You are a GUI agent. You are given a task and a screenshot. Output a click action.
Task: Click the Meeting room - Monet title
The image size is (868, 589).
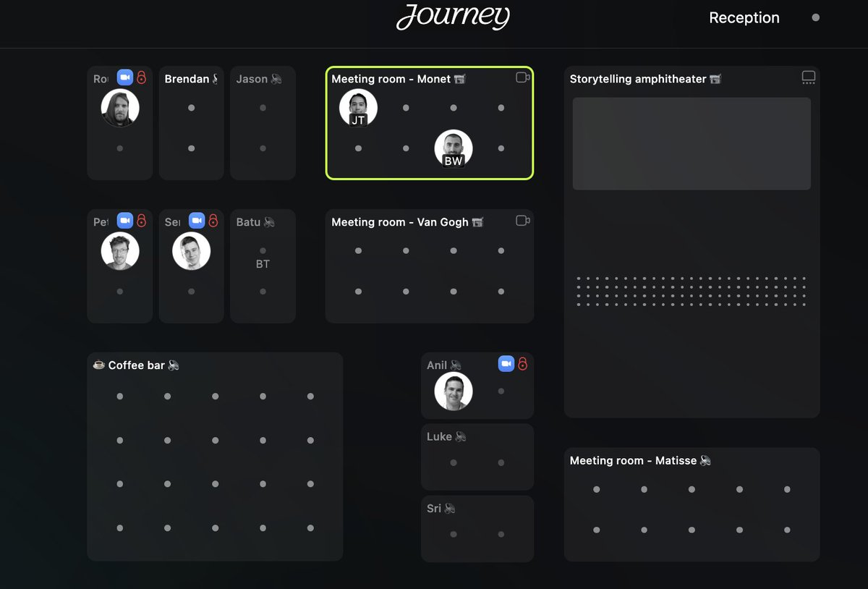point(391,79)
